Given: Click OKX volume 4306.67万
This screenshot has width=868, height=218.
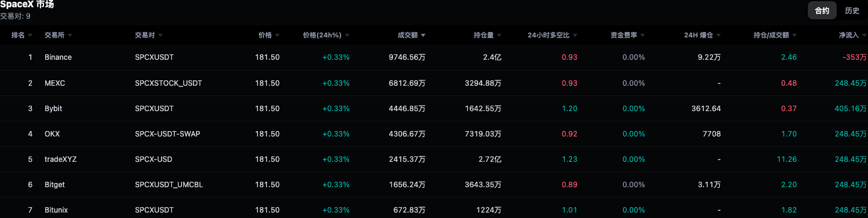Looking at the screenshot, I should point(407,133).
